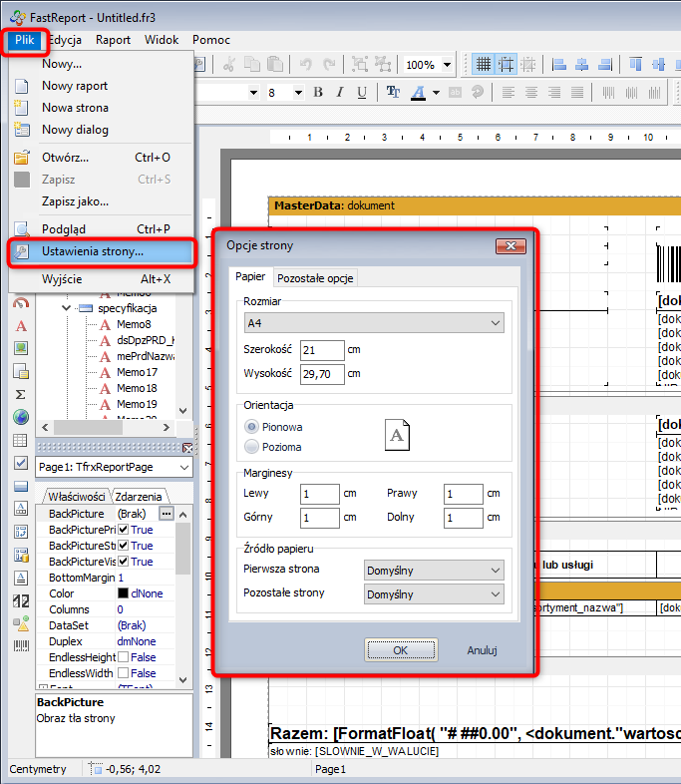Screen dimensions: 681x784
Task: Select the Text object tool in left toolbar
Action: point(21,326)
